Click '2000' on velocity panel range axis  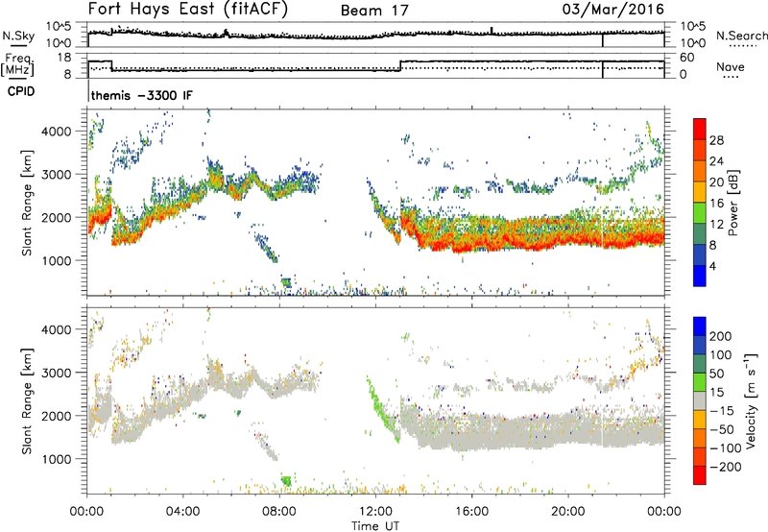pyautogui.click(x=57, y=416)
